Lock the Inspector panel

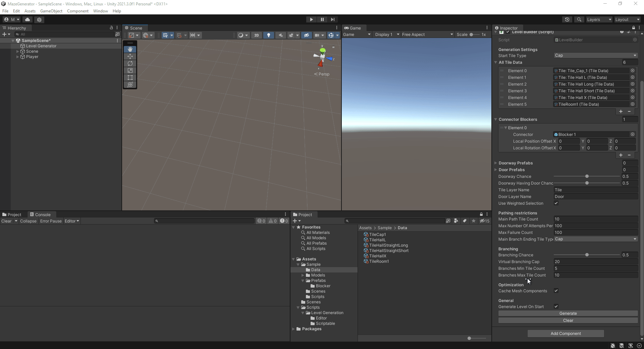coord(633,28)
